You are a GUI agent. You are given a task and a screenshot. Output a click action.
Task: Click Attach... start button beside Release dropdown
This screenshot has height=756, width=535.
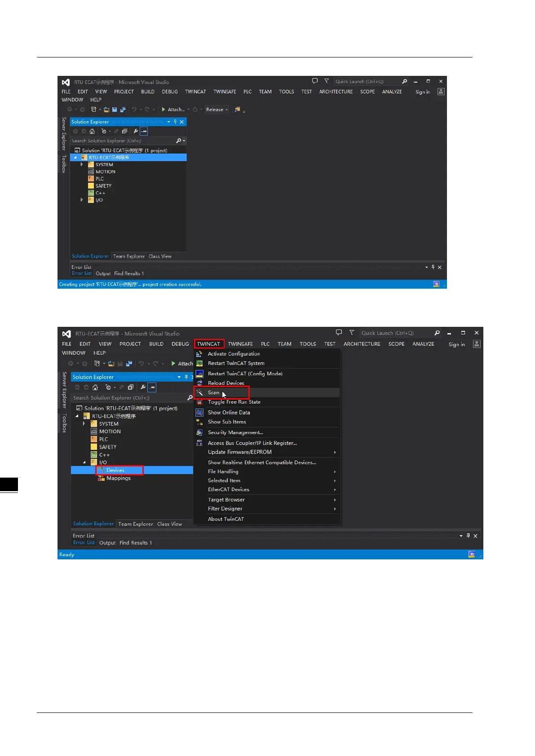tap(173, 110)
